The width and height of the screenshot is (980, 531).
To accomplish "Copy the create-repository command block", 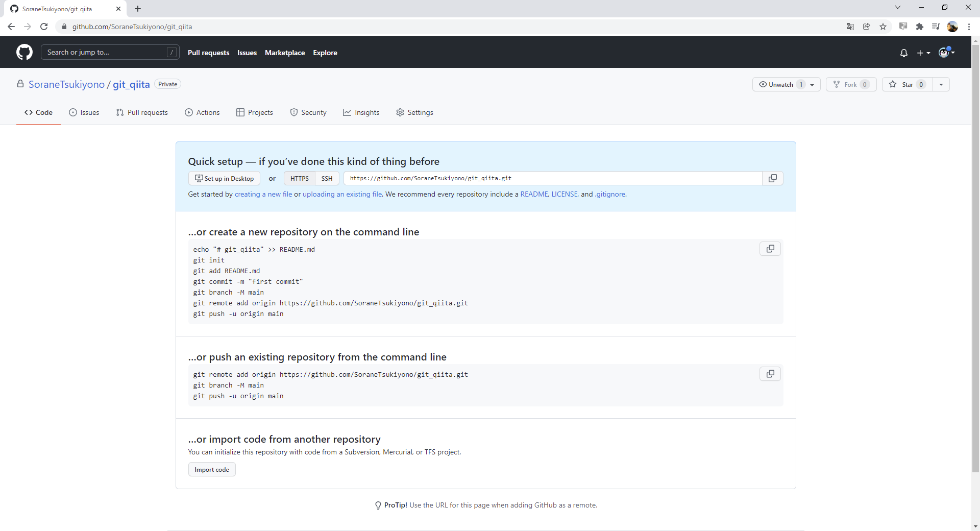I will [770, 249].
